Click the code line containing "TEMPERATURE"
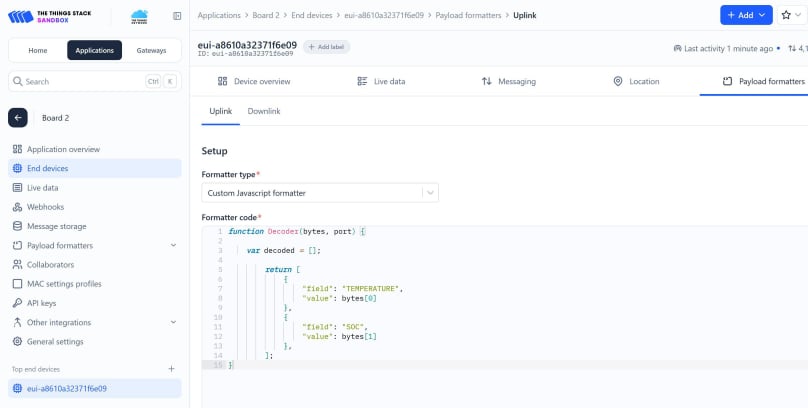This screenshot has width=808, height=408. [352, 288]
